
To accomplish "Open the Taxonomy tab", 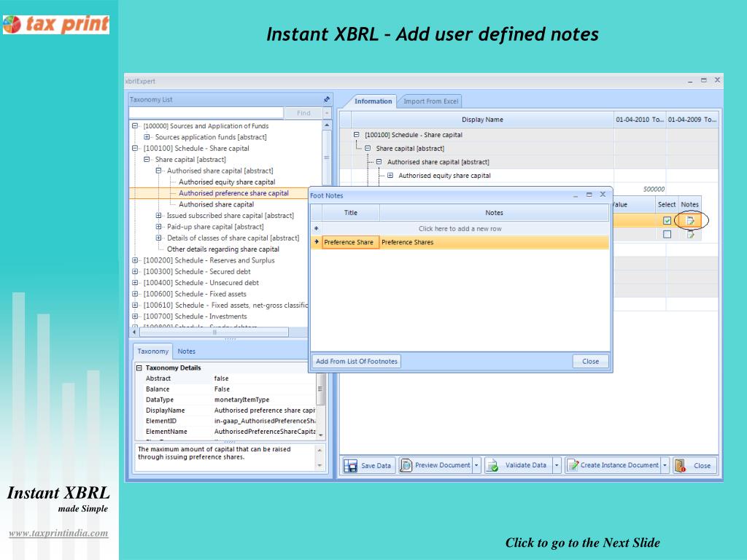I will click(x=153, y=351).
